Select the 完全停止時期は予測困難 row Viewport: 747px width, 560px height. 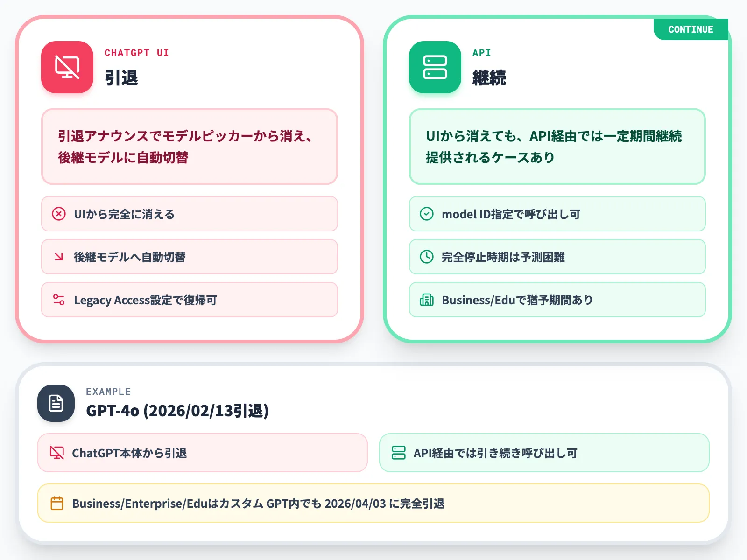click(x=557, y=257)
